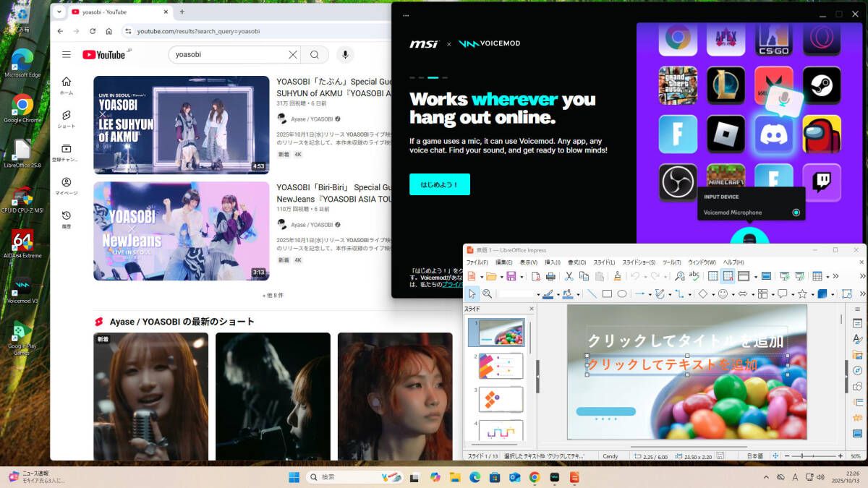
Task: Click the Save icon in Impress toolbar
Action: pos(511,276)
